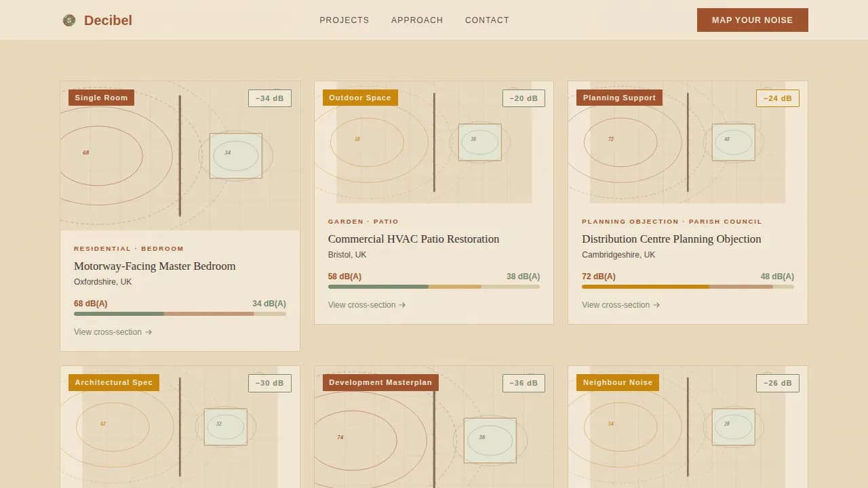Open Distribution Centre noise diagram
The width and height of the screenshot is (868, 488).
tap(688, 142)
